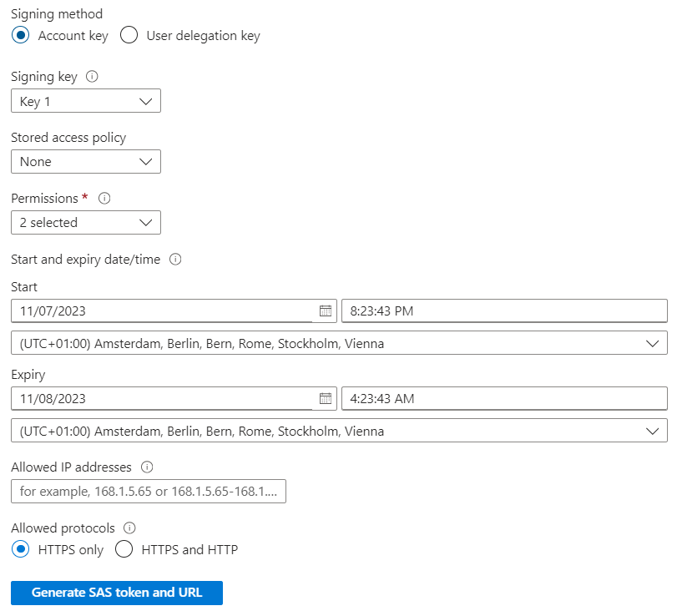Click info icon beside Start and expiry date/time
682x616 pixels.
[x=175, y=260]
